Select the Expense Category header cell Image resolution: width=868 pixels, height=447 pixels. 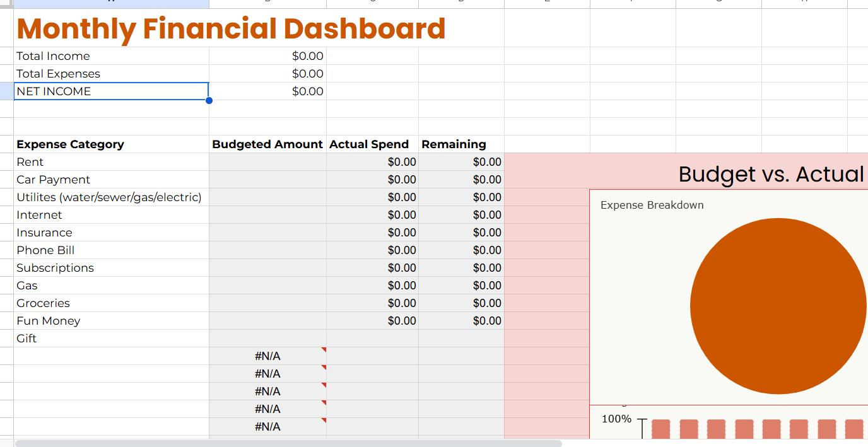click(x=111, y=144)
